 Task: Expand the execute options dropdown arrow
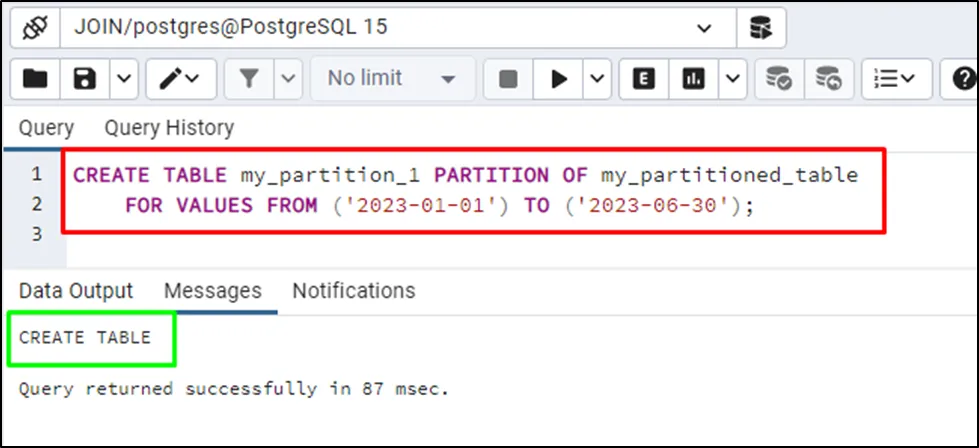point(598,79)
